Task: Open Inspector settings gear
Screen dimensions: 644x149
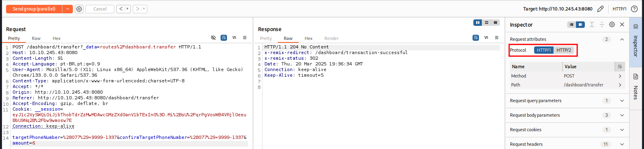Action: (x=612, y=25)
